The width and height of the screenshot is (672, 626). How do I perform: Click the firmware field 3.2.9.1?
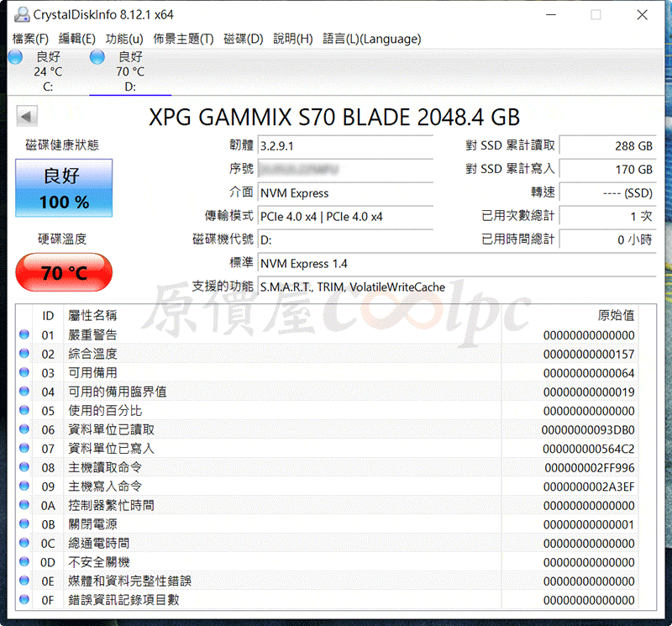point(345,146)
